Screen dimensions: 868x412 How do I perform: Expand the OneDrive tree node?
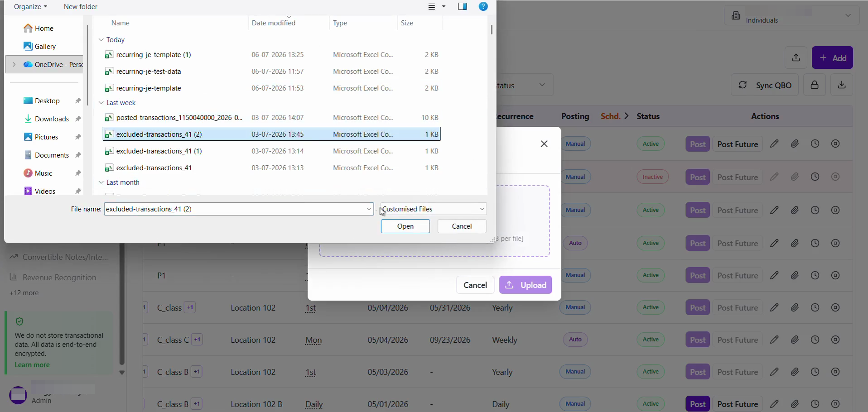click(14, 65)
